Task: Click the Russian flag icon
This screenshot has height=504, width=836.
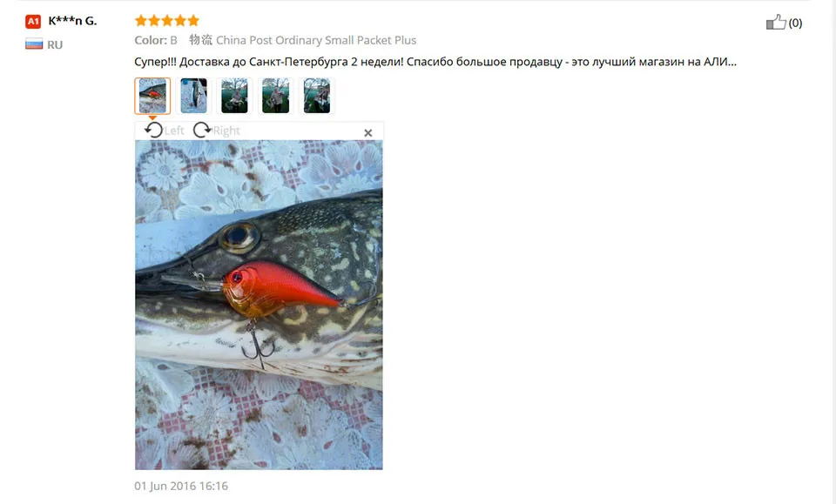Action: click(x=34, y=44)
